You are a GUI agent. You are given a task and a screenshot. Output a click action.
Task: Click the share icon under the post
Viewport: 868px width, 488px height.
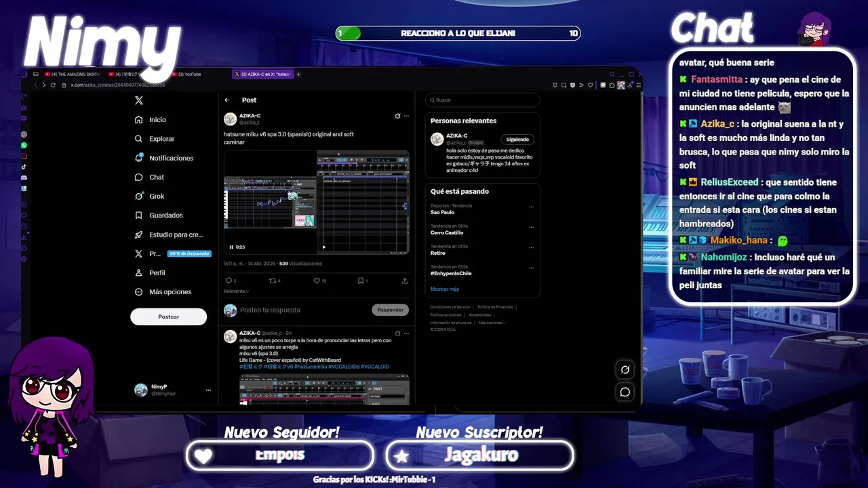tap(405, 281)
